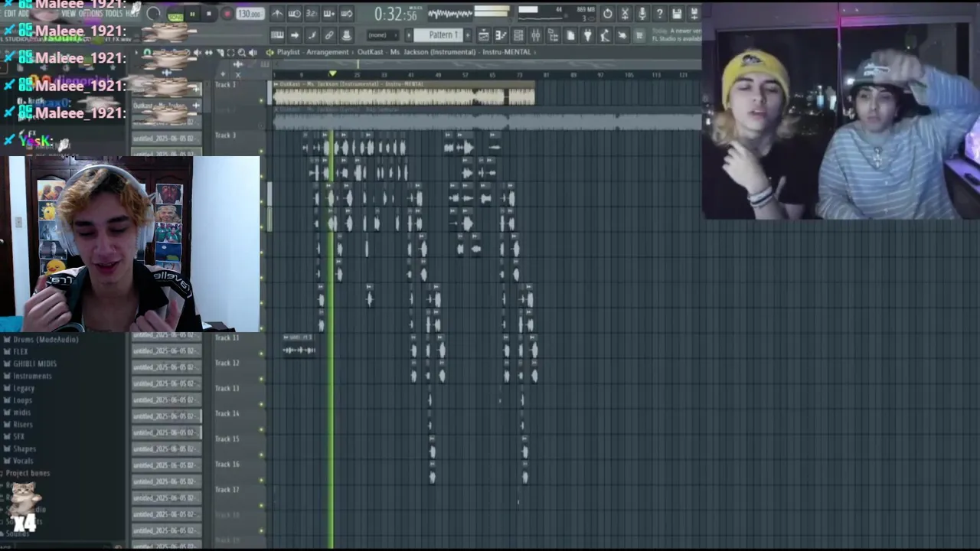Toggle mute dot for Track 17
980x551 pixels.
pos(262,505)
